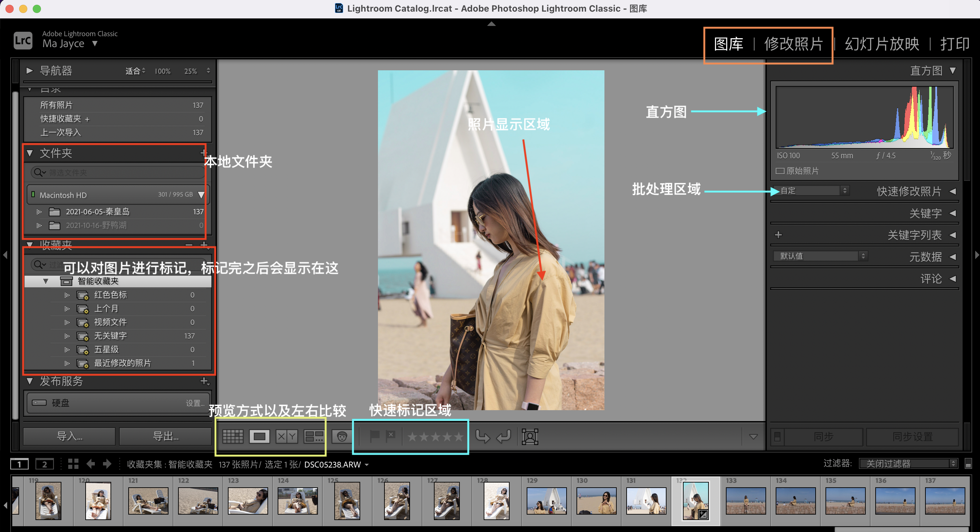Image resolution: width=980 pixels, height=532 pixels.
Task: Collapse left panel side arrow
Action: 5,255
